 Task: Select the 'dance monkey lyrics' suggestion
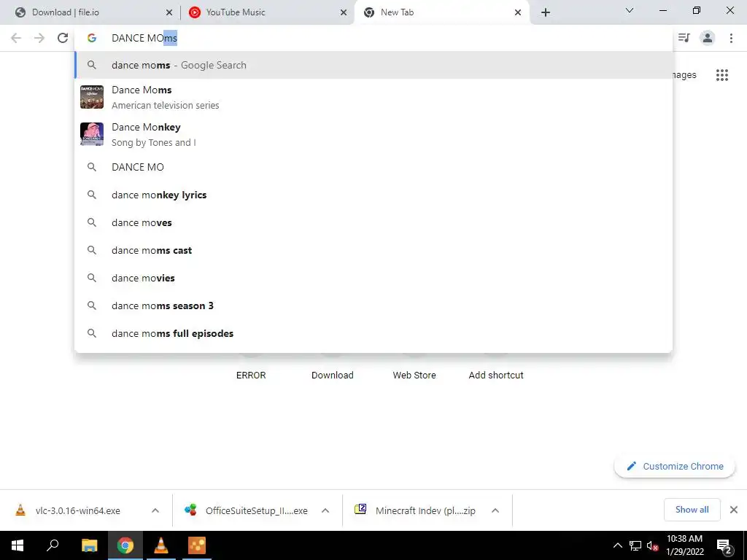point(373,195)
